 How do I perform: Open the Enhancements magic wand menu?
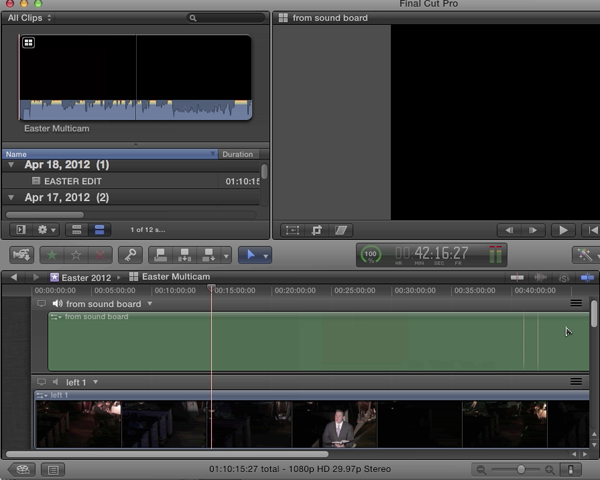[585, 255]
